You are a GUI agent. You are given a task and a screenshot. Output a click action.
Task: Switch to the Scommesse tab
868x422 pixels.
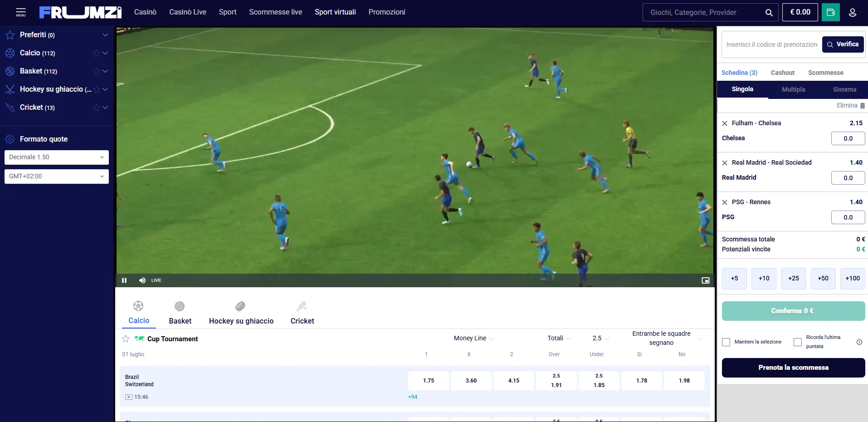point(826,73)
